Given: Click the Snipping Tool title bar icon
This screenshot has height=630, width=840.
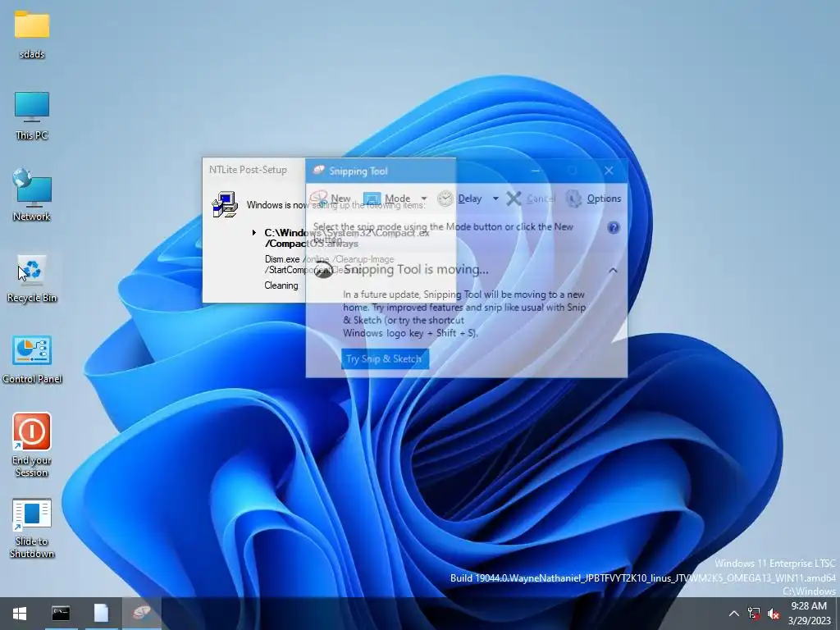Looking at the screenshot, I should click(319, 171).
